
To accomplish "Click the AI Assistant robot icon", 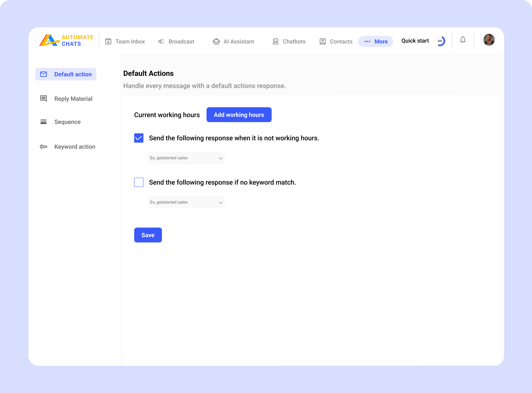I will (x=216, y=42).
